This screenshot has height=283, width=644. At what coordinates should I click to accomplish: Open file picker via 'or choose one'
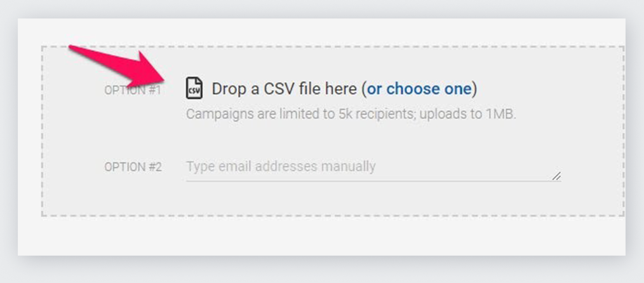pyautogui.click(x=419, y=89)
